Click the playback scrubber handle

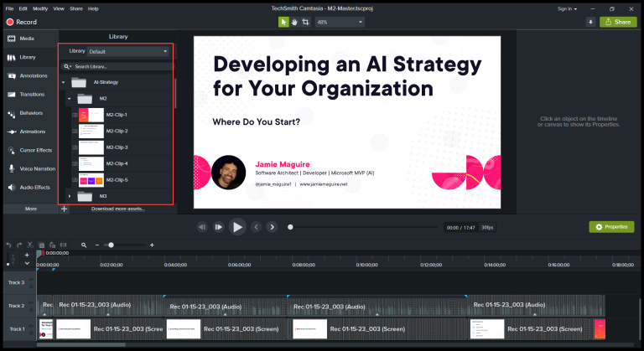click(290, 227)
